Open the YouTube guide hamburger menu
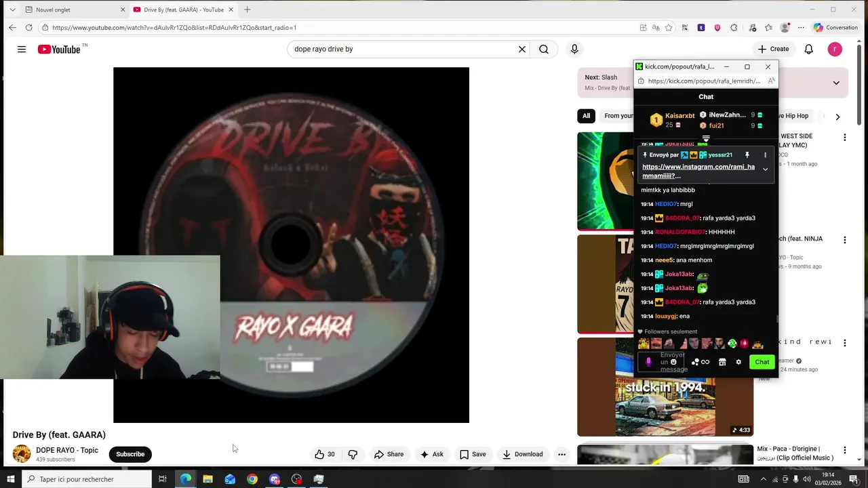This screenshot has height=488, width=868. tap(22, 49)
